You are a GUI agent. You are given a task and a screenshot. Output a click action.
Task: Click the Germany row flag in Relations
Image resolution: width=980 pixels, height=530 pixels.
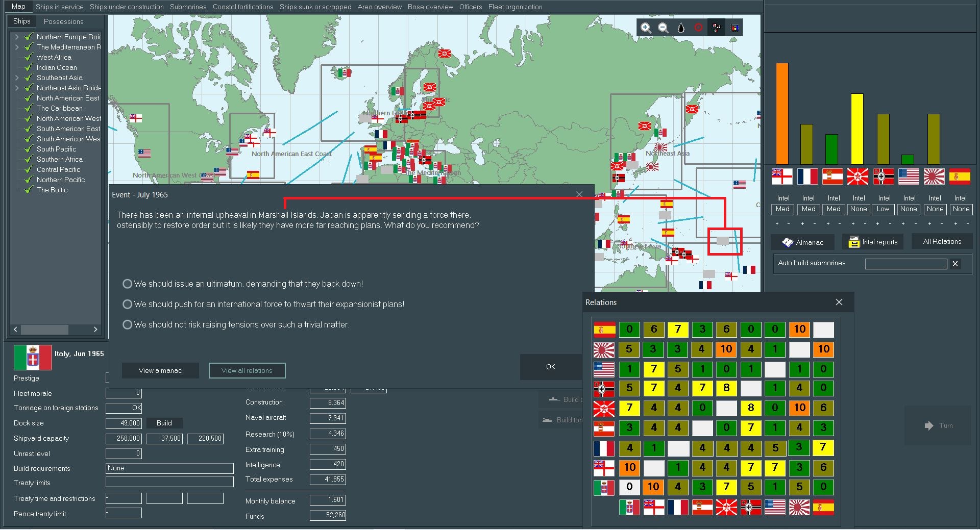pos(604,389)
